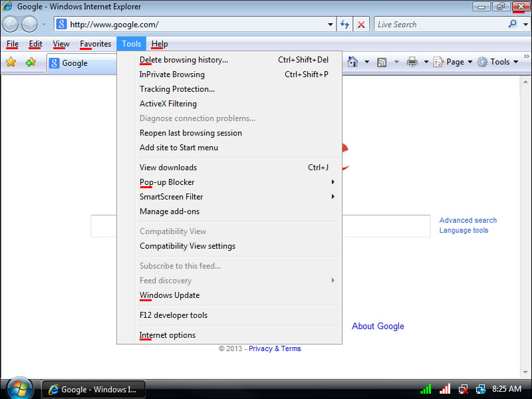Click the Print icon in command bar
The image size is (532, 399).
pyautogui.click(x=412, y=62)
